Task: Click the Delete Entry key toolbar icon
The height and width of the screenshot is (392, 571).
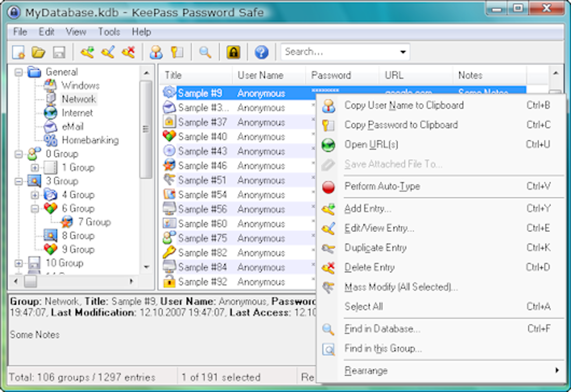Action: pos(128,52)
